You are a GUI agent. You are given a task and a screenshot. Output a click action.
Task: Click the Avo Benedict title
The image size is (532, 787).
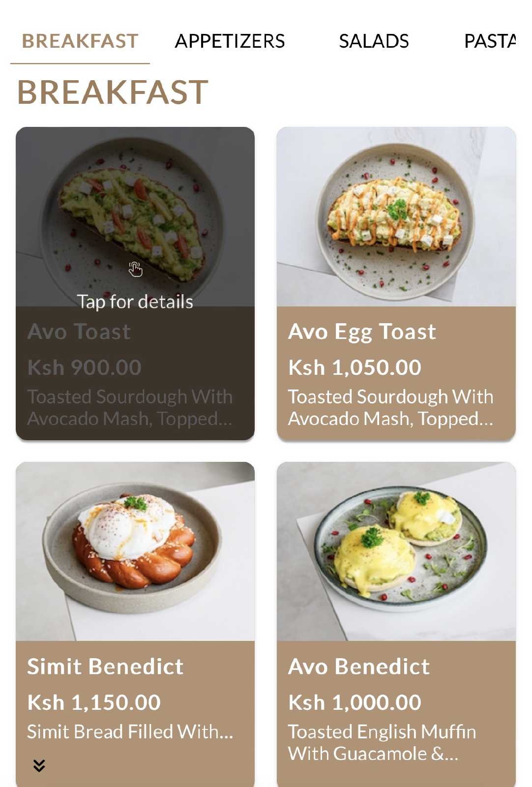[359, 666]
